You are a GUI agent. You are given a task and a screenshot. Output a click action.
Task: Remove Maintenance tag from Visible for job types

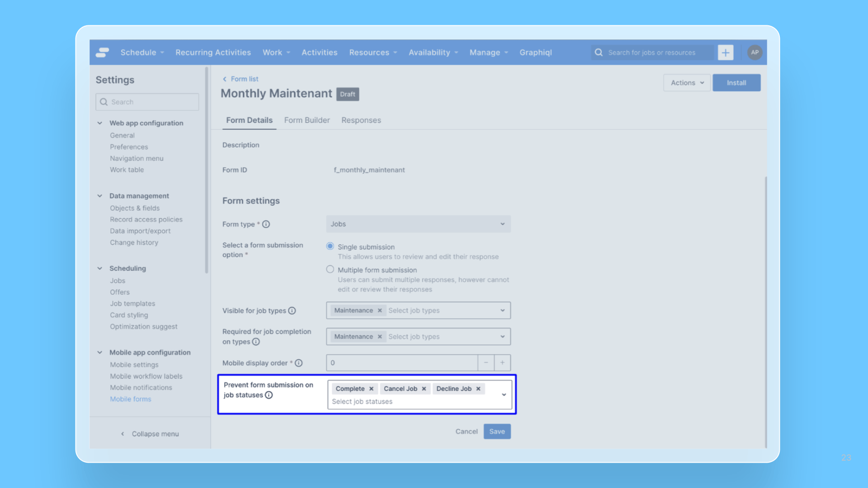[380, 310]
